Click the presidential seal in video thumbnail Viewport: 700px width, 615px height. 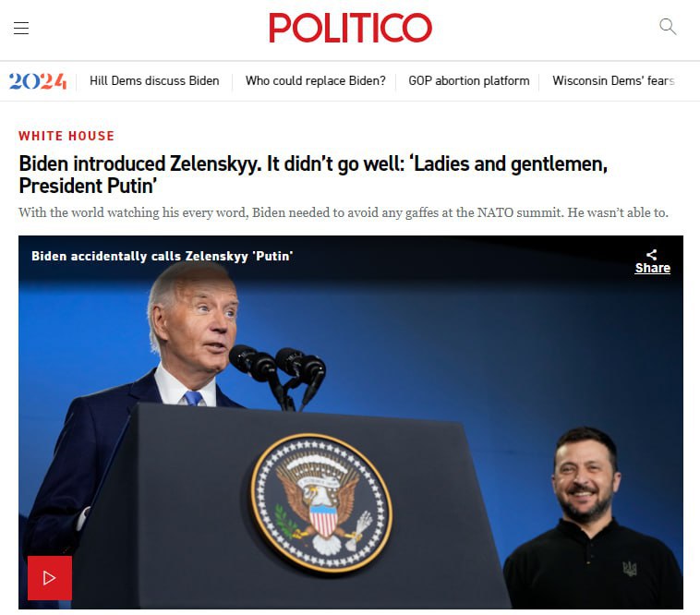(x=321, y=503)
